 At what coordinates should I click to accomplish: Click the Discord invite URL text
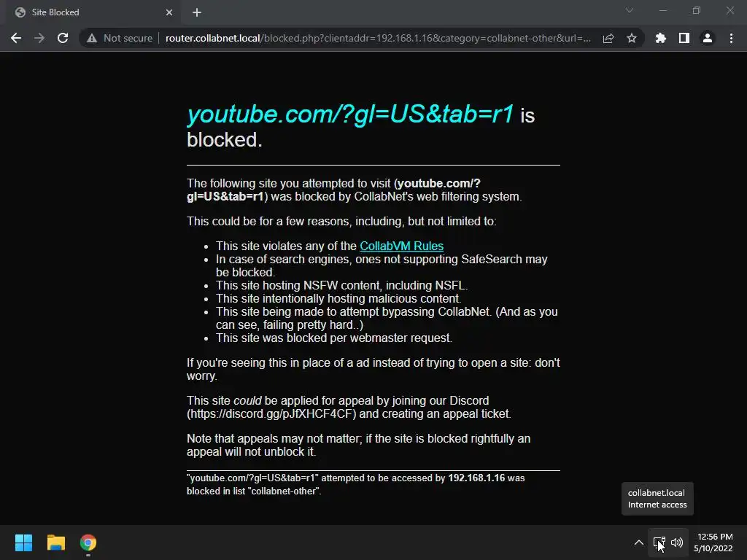tap(271, 414)
